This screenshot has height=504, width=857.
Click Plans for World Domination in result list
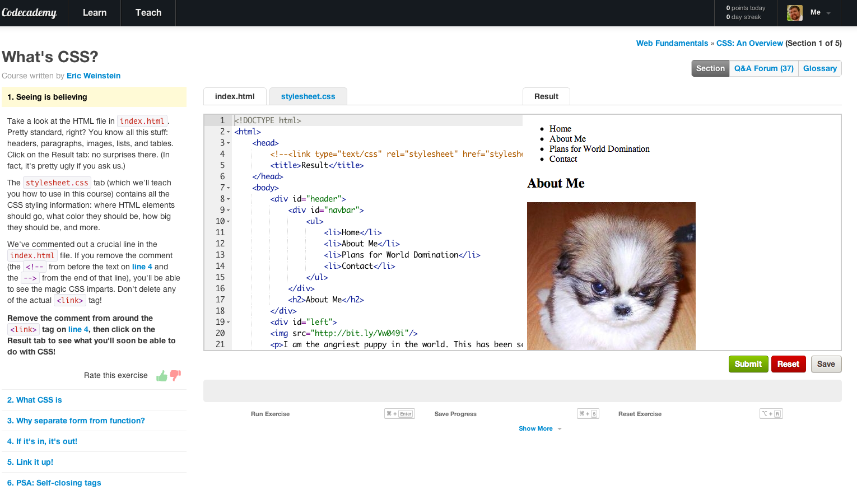pos(599,149)
